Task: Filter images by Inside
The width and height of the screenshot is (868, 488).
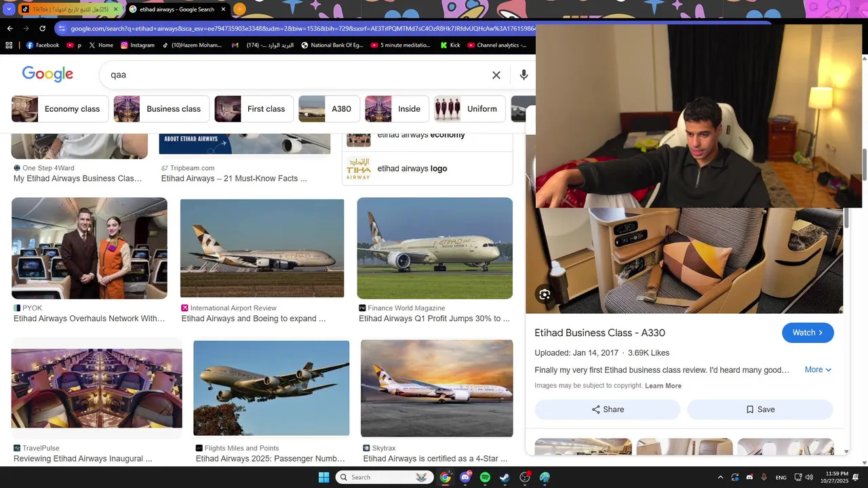Action: click(x=397, y=109)
